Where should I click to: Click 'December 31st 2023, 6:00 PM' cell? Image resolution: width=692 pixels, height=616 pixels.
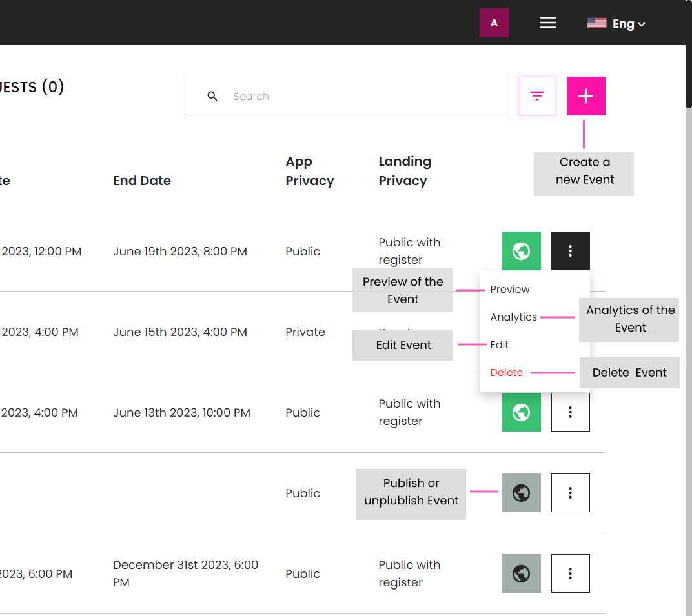click(x=185, y=573)
